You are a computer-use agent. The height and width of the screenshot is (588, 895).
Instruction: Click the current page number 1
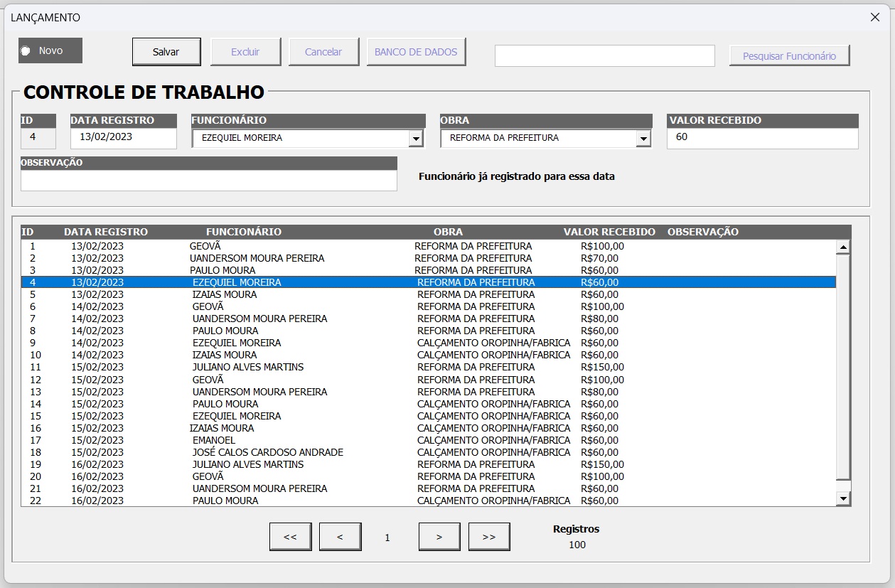pos(387,538)
